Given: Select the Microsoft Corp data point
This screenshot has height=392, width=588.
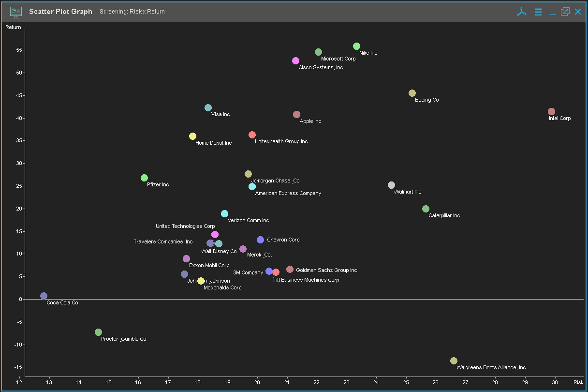Looking at the screenshot, I should click(x=318, y=52).
